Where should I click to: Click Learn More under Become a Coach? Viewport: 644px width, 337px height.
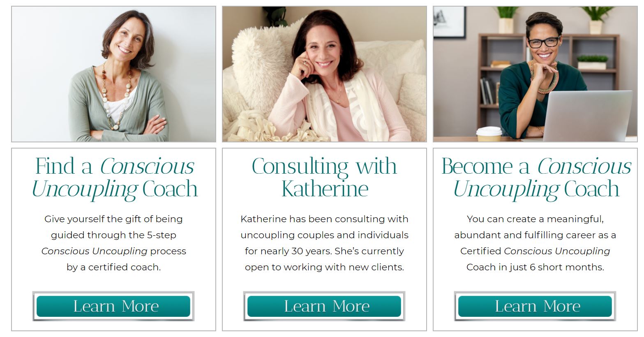click(x=535, y=306)
